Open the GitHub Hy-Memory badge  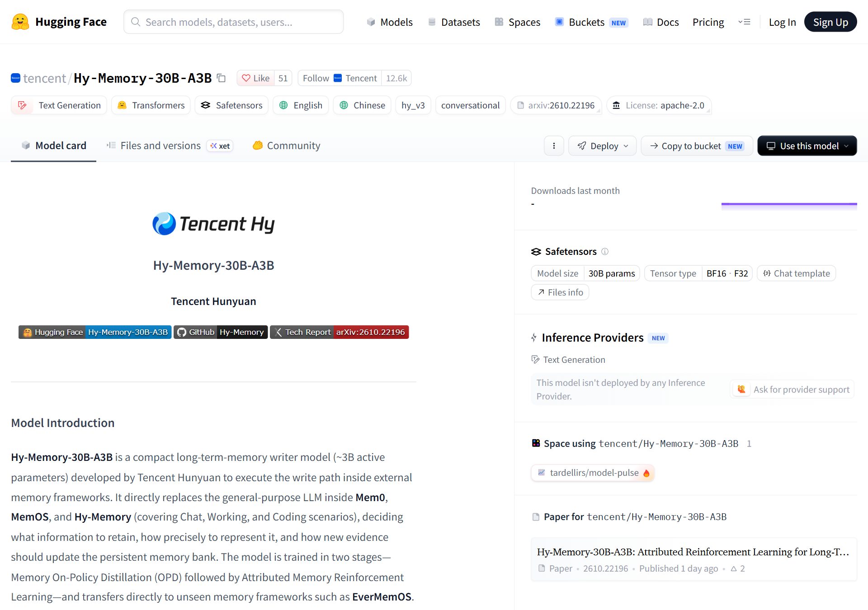coord(221,332)
